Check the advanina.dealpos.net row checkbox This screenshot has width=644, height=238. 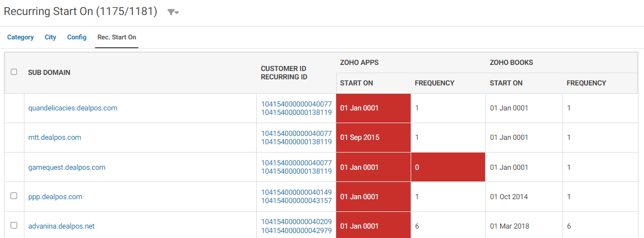click(x=14, y=225)
